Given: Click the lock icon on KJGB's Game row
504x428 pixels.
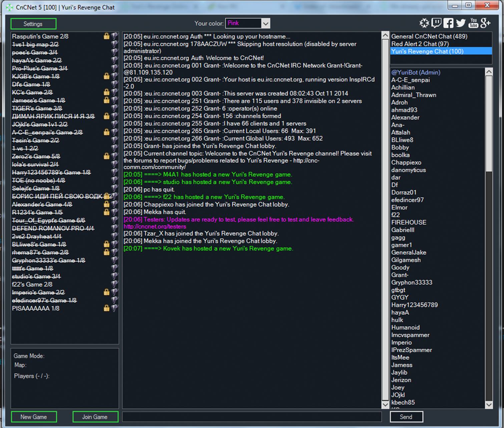Looking at the screenshot, I should (106, 76).
